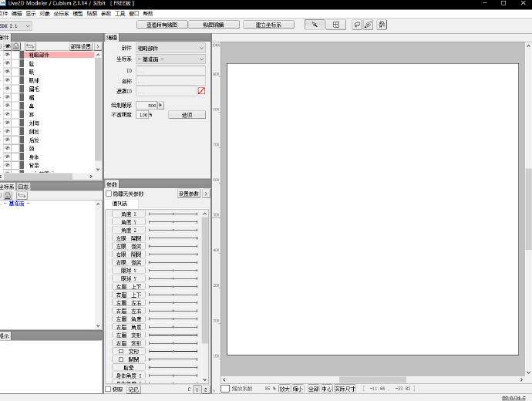The width and height of the screenshot is (532, 401).
Task: Click the 记忆 button
Action: (x=133, y=389)
